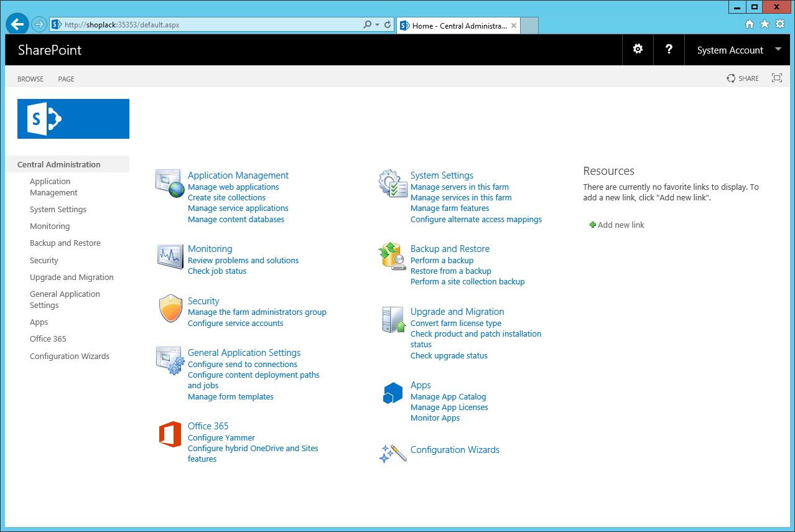
Task: Select System Settings in left navigation
Action: [x=58, y=210]
